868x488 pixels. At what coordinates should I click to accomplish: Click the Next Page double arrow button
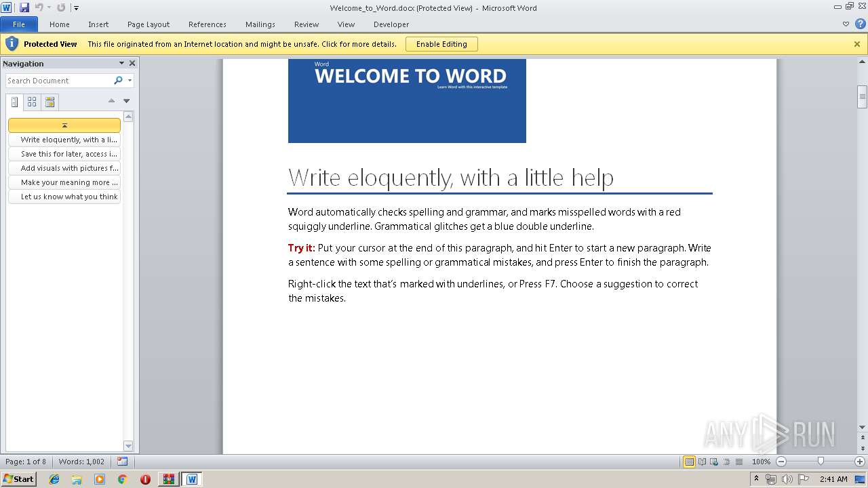click(x=862, y=448)
